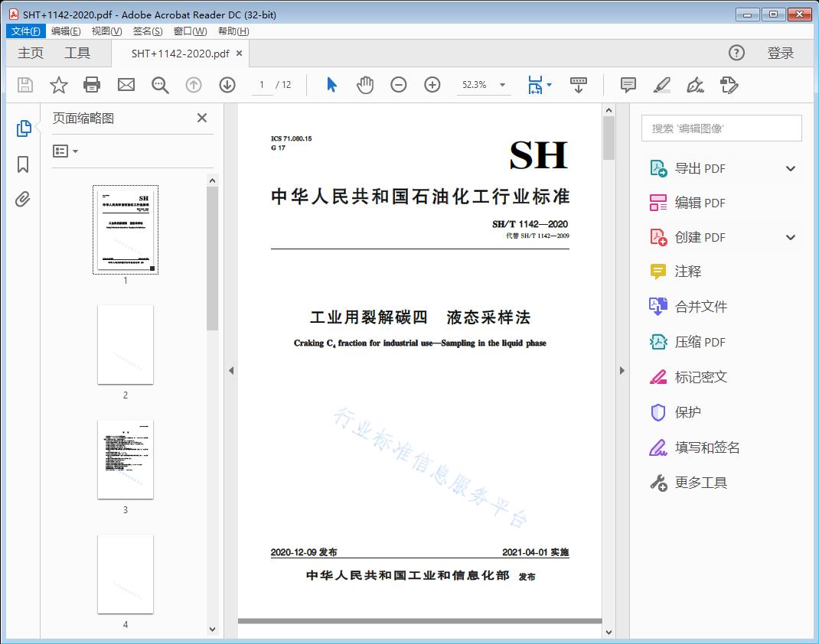Open the Print dialog

92,85
